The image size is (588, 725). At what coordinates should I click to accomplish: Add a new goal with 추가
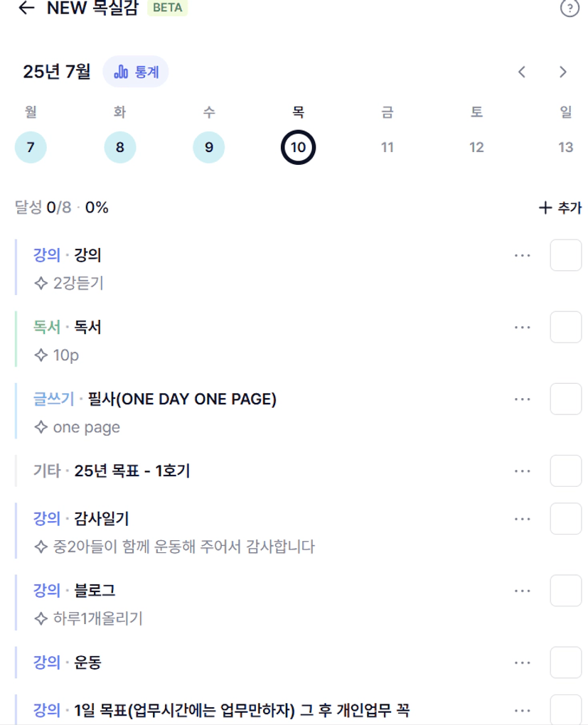point(560,208)
